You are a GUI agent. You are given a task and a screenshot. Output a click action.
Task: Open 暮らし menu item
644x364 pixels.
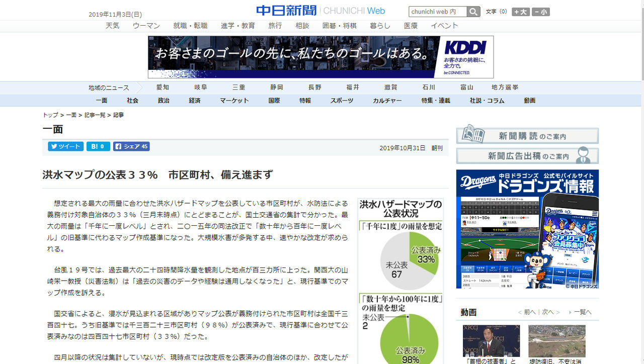click(x=380, y=26)
